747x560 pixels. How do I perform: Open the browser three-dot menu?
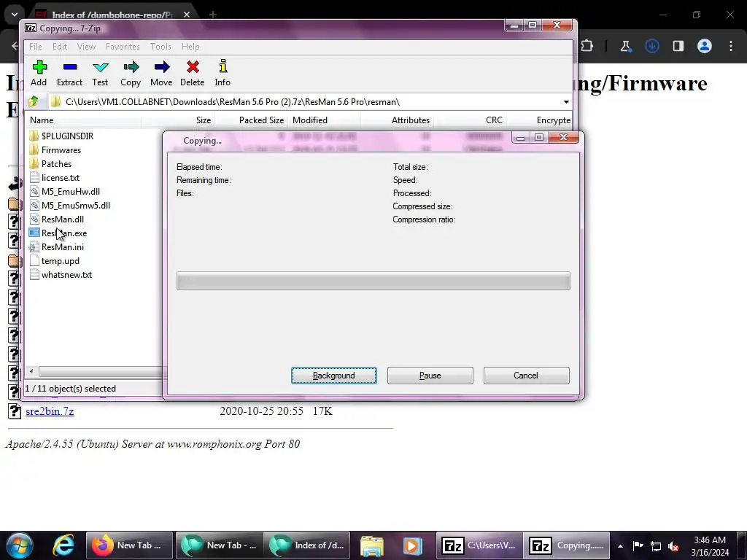click(x=731, y=46)
